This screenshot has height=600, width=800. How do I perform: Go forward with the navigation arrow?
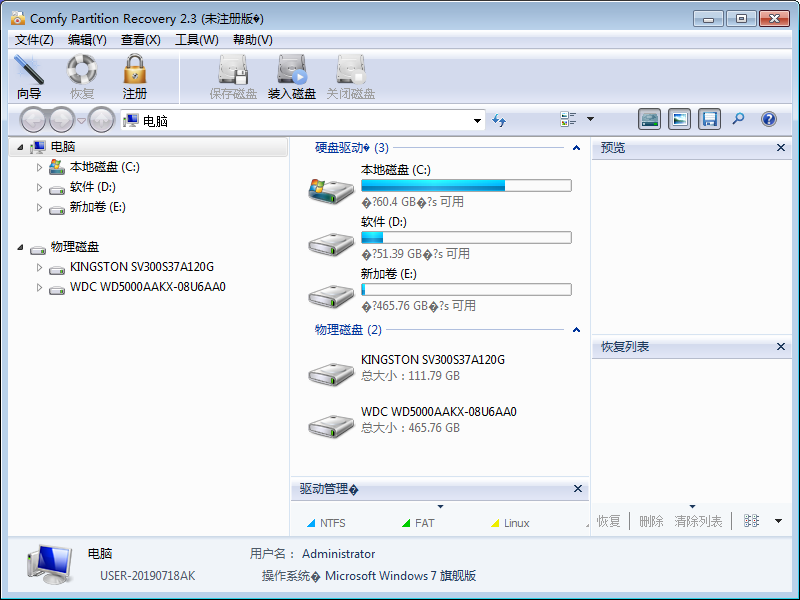point(61,120)
